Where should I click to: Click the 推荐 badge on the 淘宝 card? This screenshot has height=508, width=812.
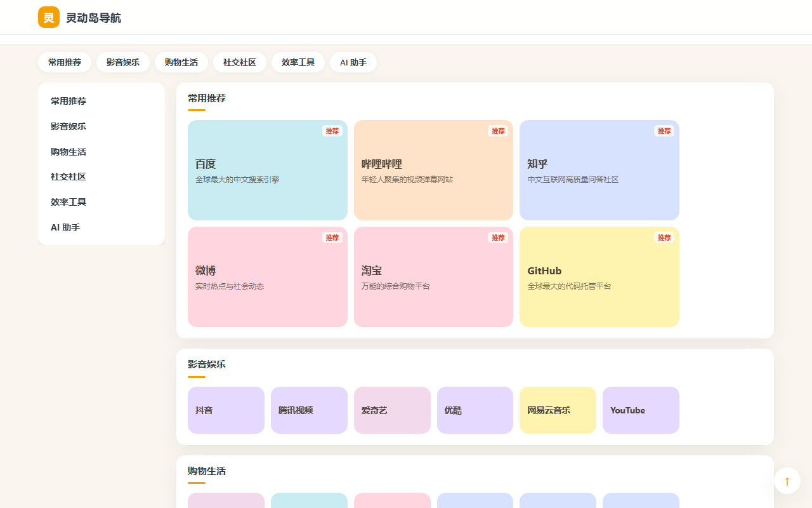[498, 237]
